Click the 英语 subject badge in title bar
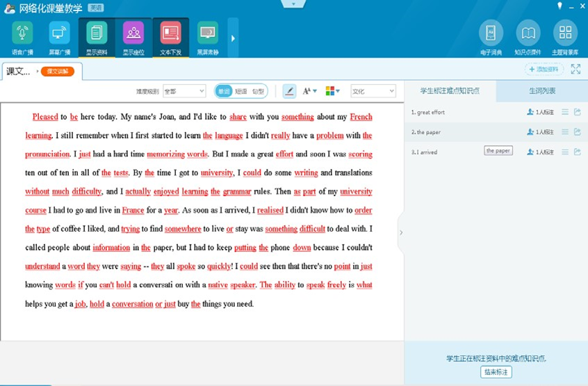 tap(96, 8)
